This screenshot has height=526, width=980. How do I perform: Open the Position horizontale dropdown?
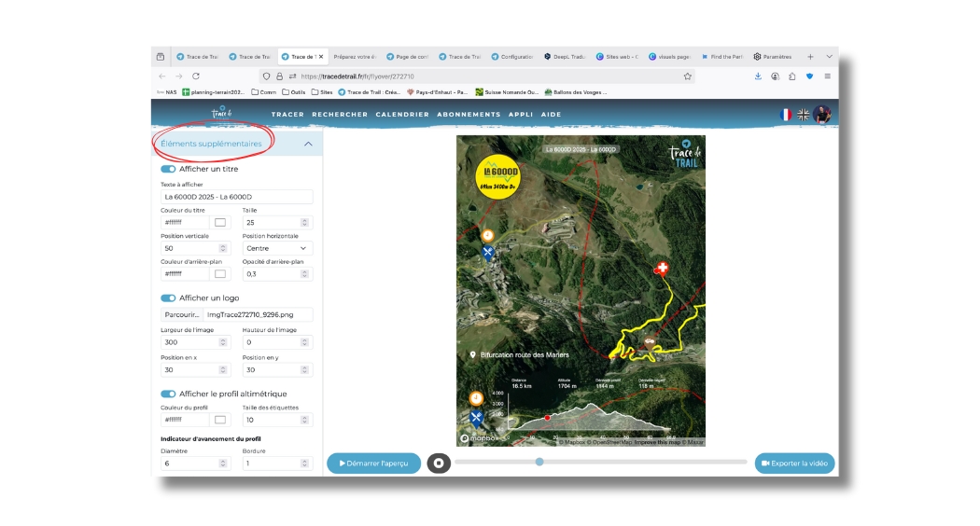point(277,249)
